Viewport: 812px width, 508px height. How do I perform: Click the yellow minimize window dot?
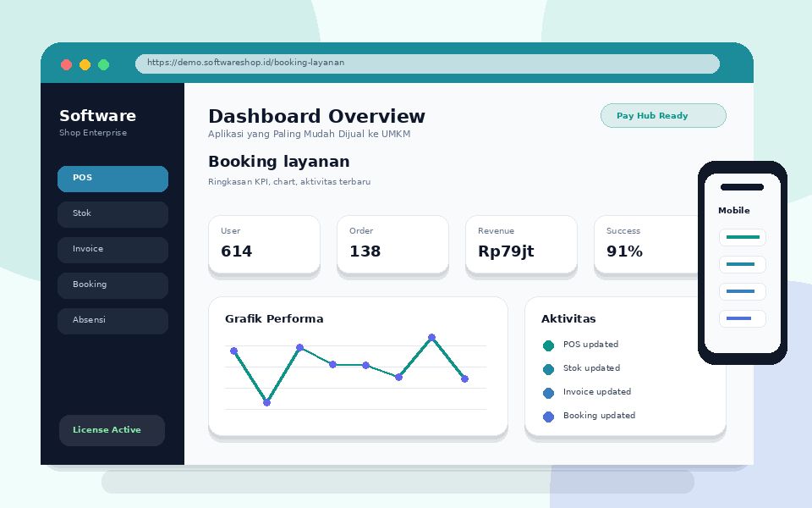pyautogui.click(x=85, y=65)
